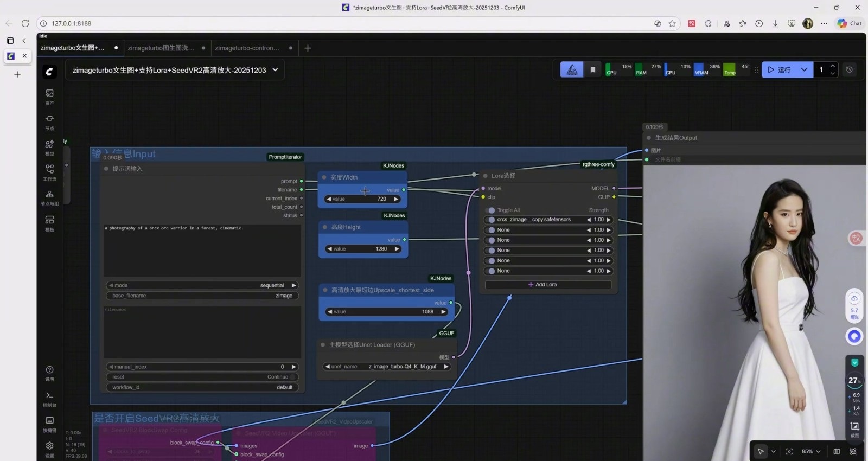Open the Console panel icon
The height and width of the screenshot is (461, 868).
tap(49, 398)
